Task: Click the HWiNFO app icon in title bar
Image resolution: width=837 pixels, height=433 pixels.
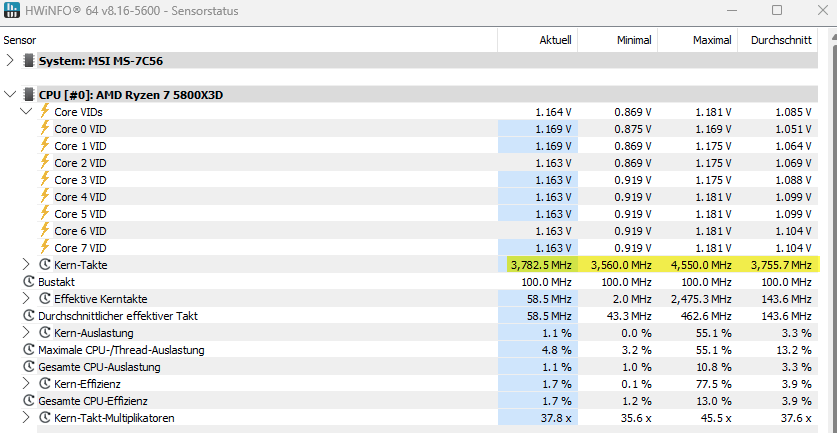Action: (x=11, y=11)
